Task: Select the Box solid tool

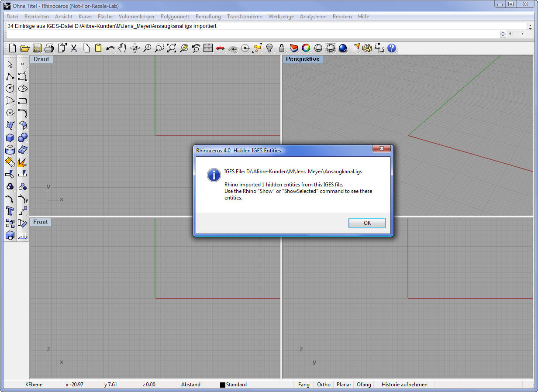Action: [x=10, y=138]
